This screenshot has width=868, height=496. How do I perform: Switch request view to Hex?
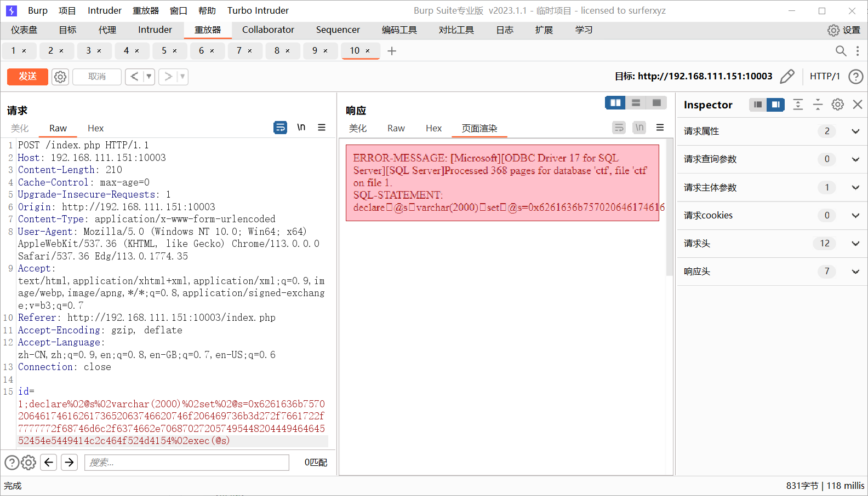click(95, 128)
